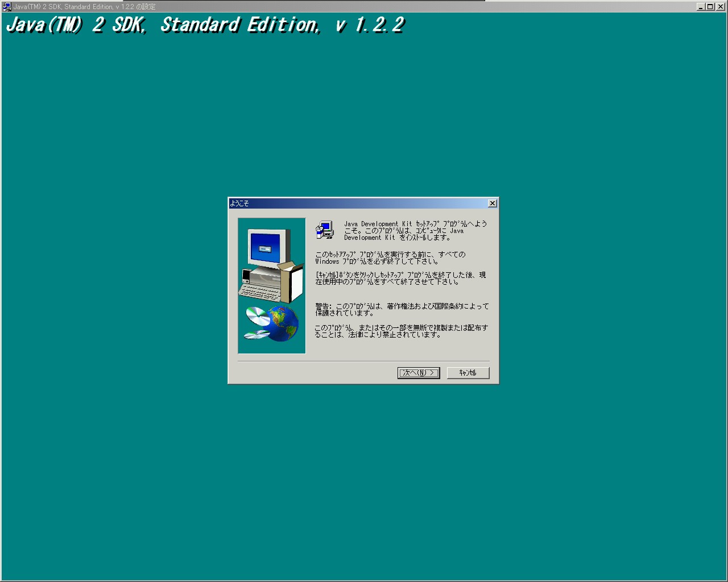This screenshot has width=728, height=582.
Task: Click the small setup installer icon in dialog
Action: tap(325, 230)
